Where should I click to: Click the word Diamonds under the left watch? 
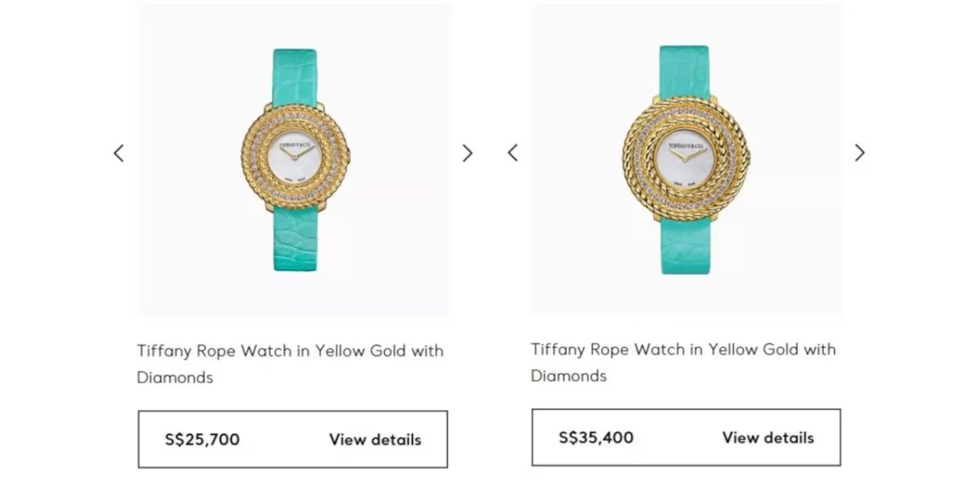click(175, 377)
